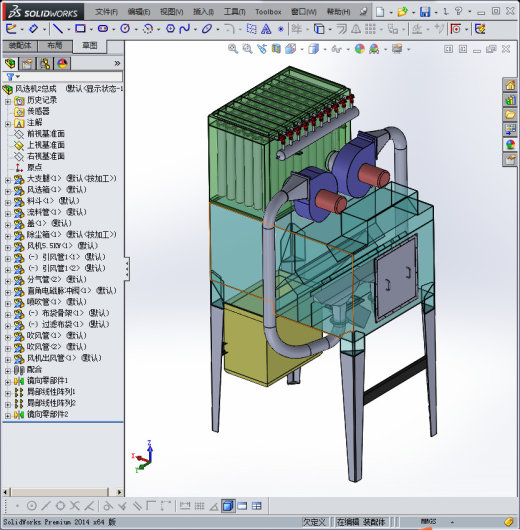This screenshot has height=530, width=520.
Task: Open the DisplayManager tab icon
Action: click(x=62, y=63)
